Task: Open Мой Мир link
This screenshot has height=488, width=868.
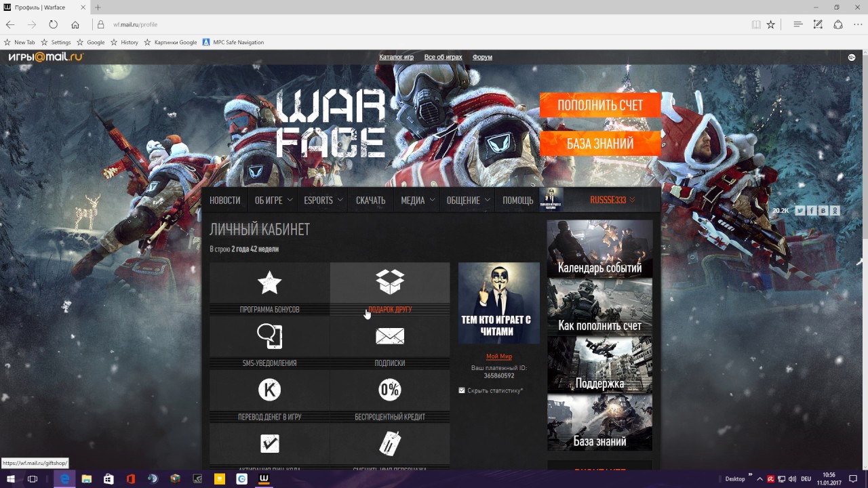Action: click(x=499, y=357)
